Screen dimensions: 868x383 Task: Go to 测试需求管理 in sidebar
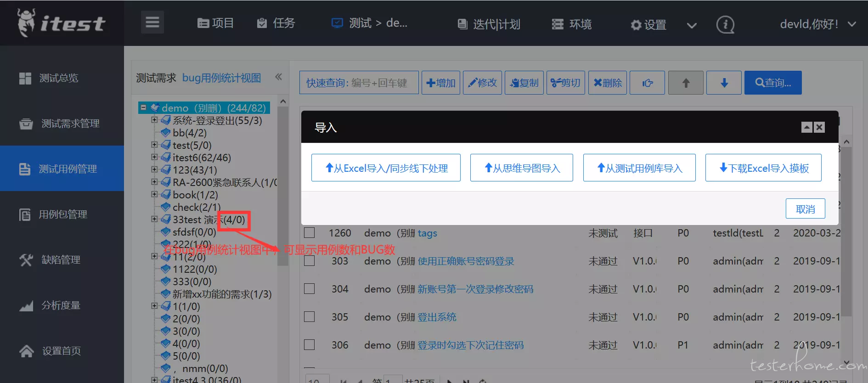pos(62,124)
